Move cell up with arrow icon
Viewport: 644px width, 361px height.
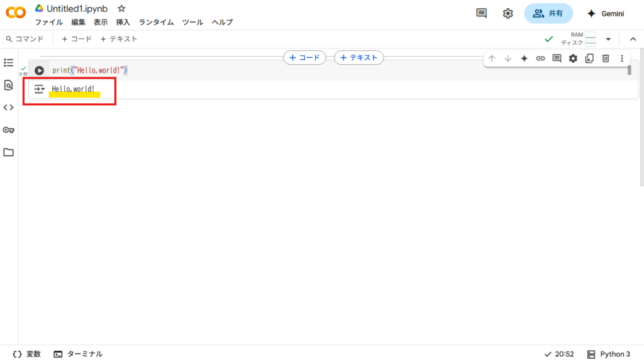[x=492, y=58]
